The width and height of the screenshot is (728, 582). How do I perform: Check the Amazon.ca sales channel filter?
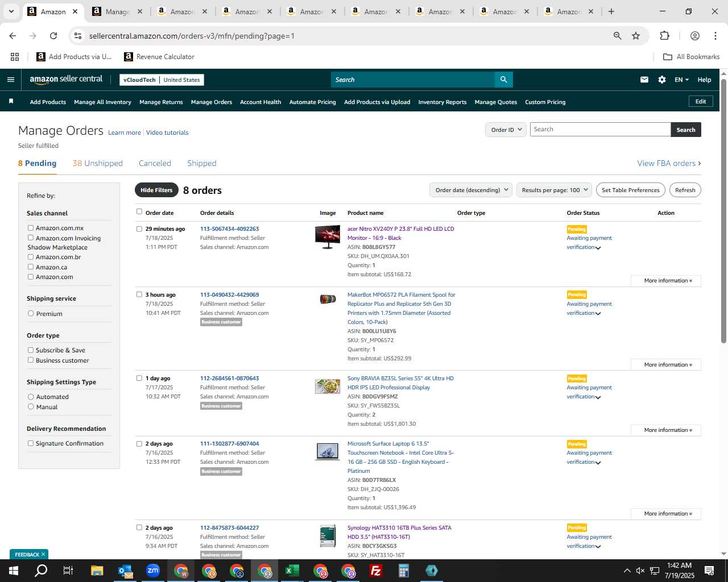(x=31, y=267)
